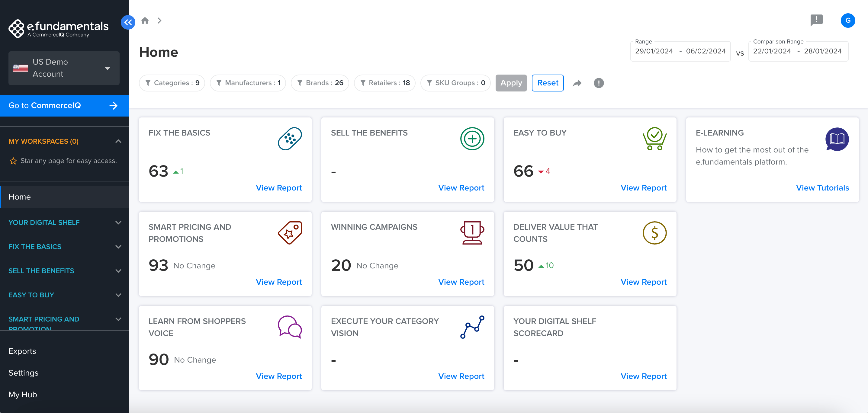Click the Reset filters button
This screenshot has height=413, width=868.
click(x=547, y=83)
